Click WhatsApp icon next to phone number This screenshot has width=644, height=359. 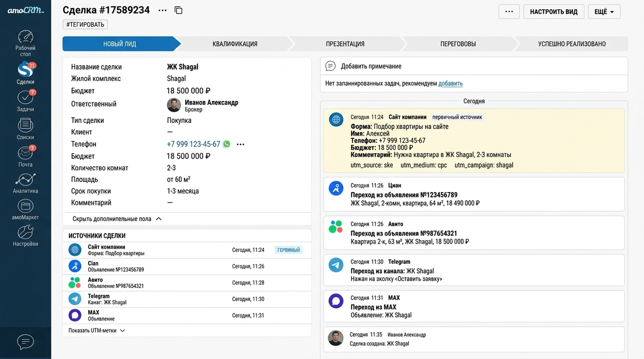click(x=227, y=144)
